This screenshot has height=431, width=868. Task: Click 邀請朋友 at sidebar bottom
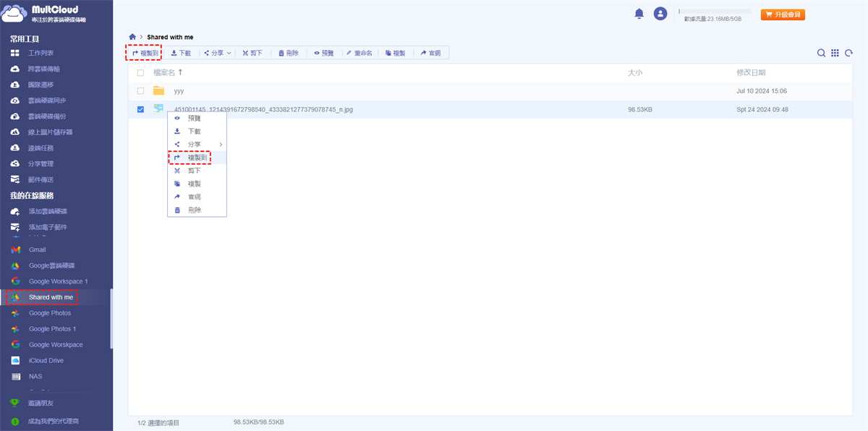point(41,404)
